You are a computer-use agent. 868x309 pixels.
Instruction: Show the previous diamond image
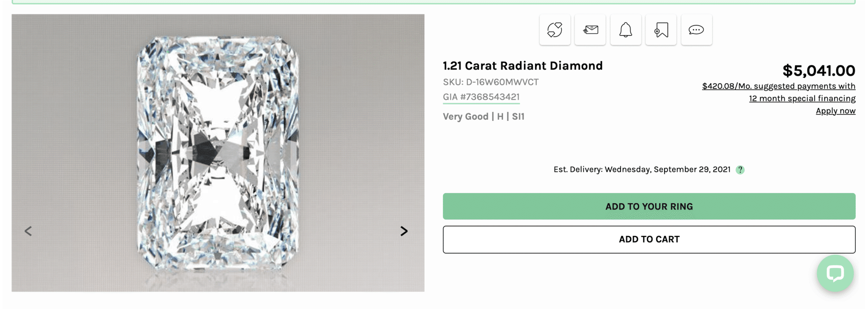[x=28, y=231]
